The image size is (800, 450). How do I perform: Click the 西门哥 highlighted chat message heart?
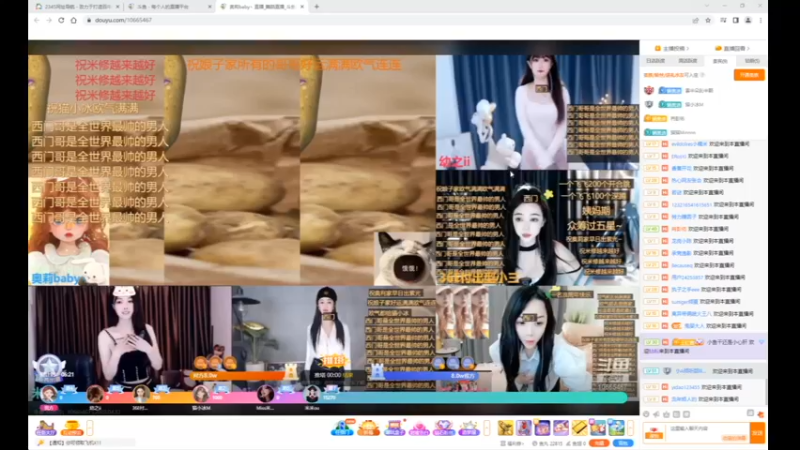click(761, 342)
